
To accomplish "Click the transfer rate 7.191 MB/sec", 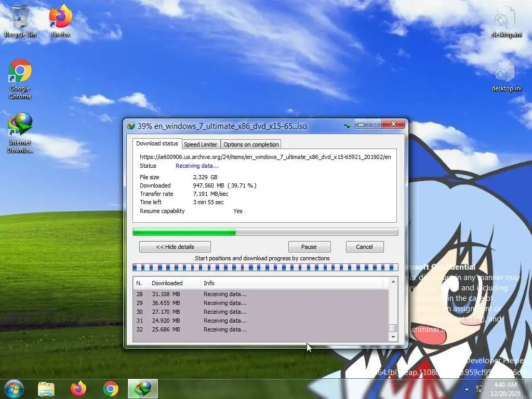I will [x=211, y=194].
